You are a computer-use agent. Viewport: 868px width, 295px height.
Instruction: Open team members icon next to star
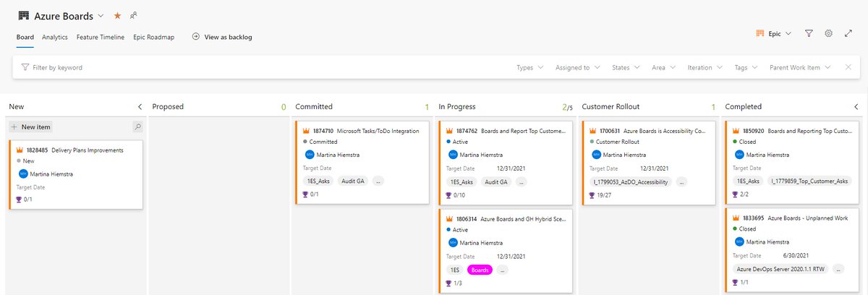pos(134,15)
